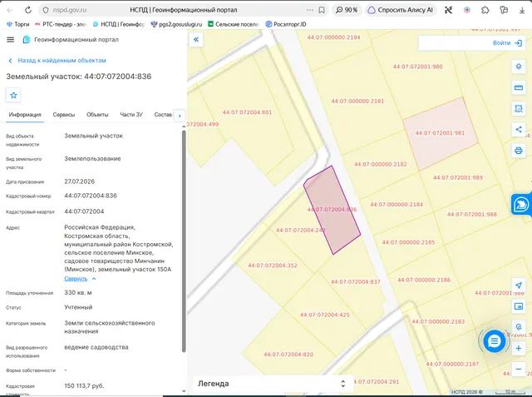Zoom out the map with minus
Screen dimensions: 532x397
pos(519,370)
